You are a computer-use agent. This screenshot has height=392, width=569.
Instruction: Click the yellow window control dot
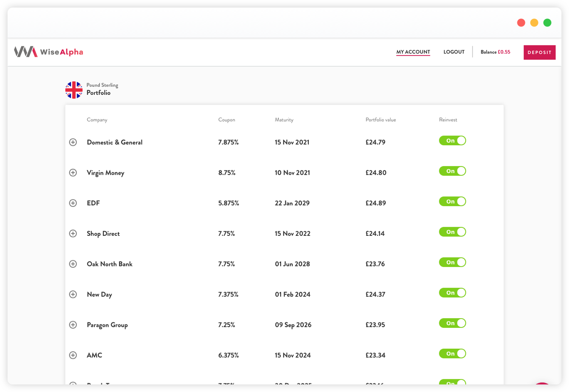tap(534, 23)
